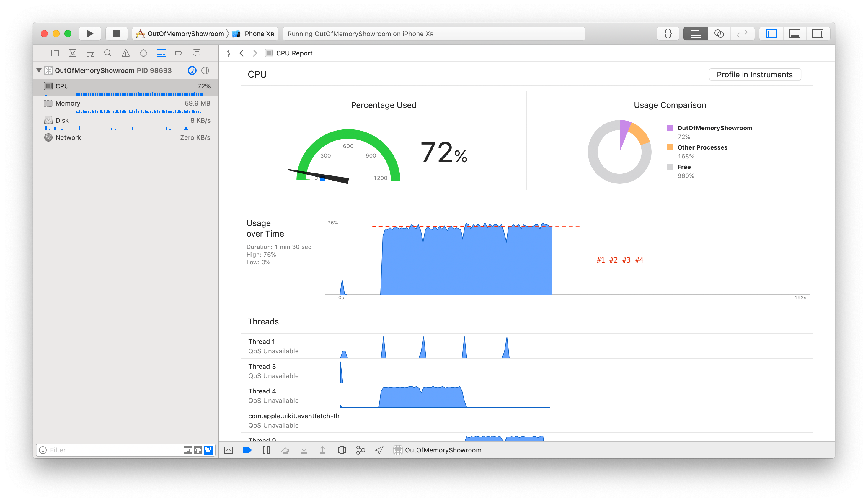Click the purple OutOfMemoryShowroom legend swatch
The height and width of the screenshot is (502, 868).
[670, 128]
